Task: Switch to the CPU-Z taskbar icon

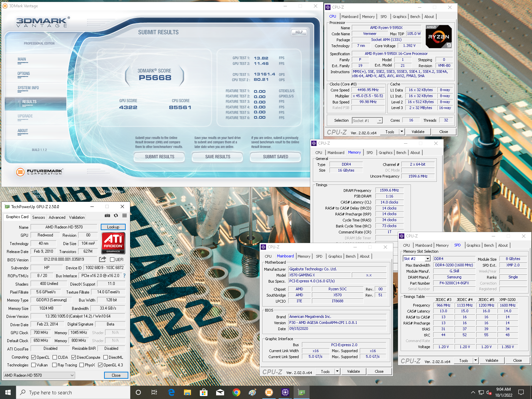Action: (x=285, y=392)
